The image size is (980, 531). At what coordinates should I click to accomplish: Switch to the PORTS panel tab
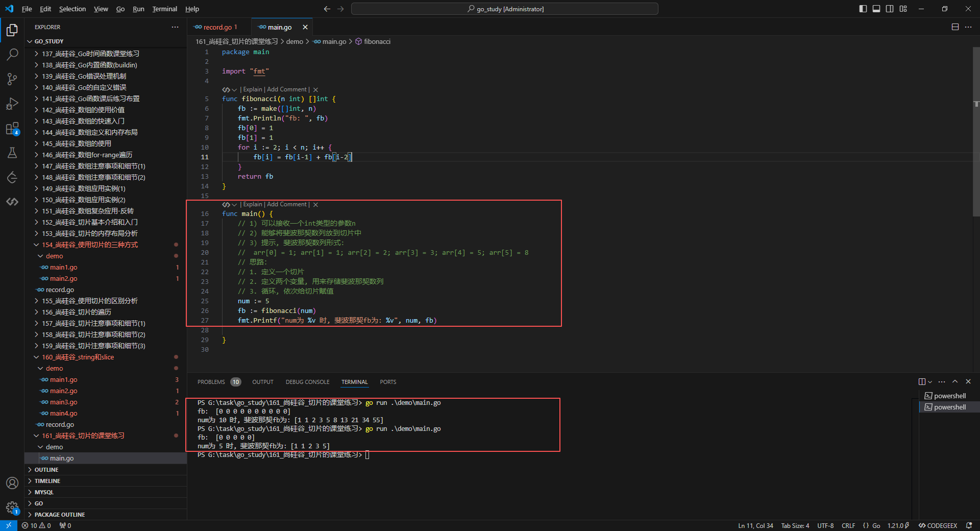(x=388, y=382)
